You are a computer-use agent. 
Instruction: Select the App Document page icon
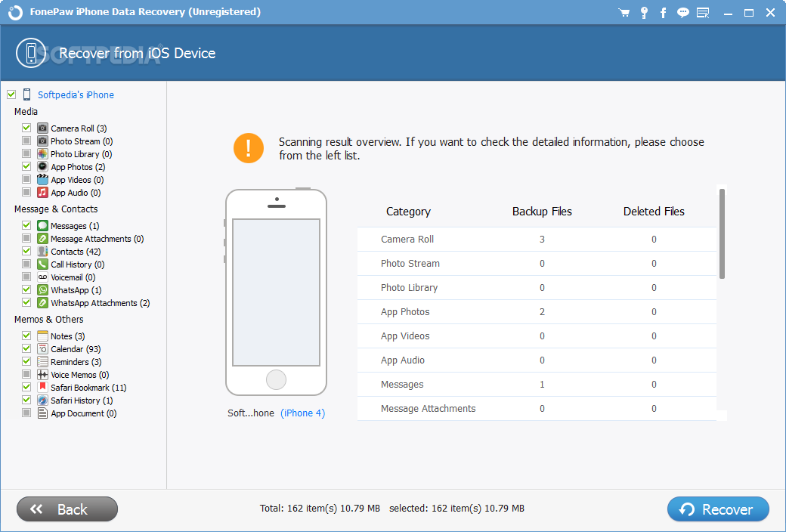click(x=42, y=413)
